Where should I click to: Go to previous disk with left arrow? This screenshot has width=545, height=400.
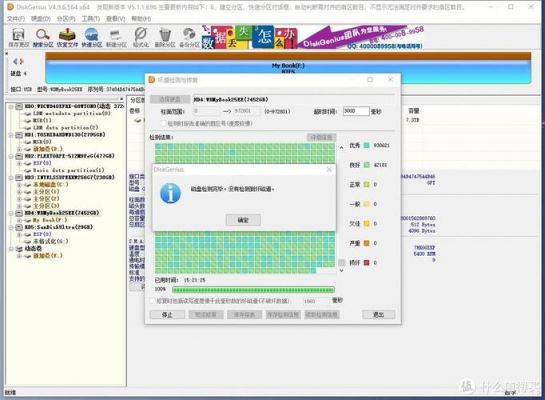click(x=15, y=62)
